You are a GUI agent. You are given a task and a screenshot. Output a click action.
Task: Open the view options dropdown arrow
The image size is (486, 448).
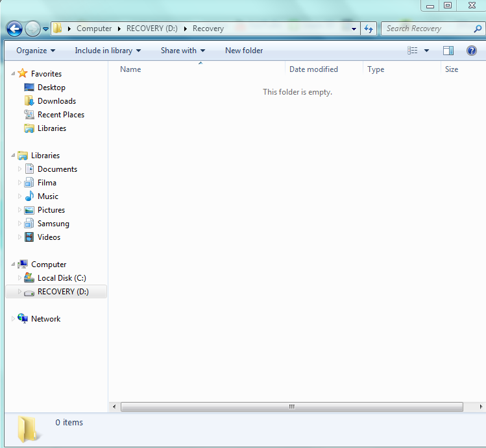[x=426, y=51]
